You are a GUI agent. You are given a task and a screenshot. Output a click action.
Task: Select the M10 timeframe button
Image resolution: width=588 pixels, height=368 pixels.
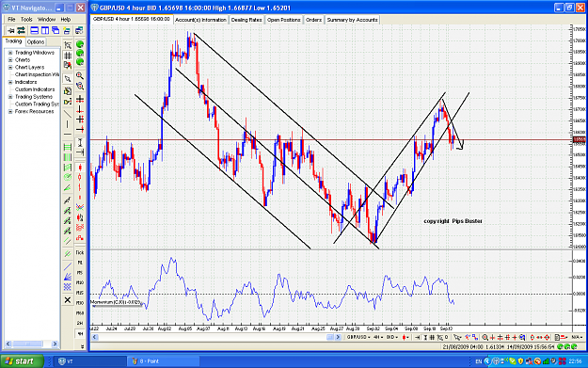80,283
